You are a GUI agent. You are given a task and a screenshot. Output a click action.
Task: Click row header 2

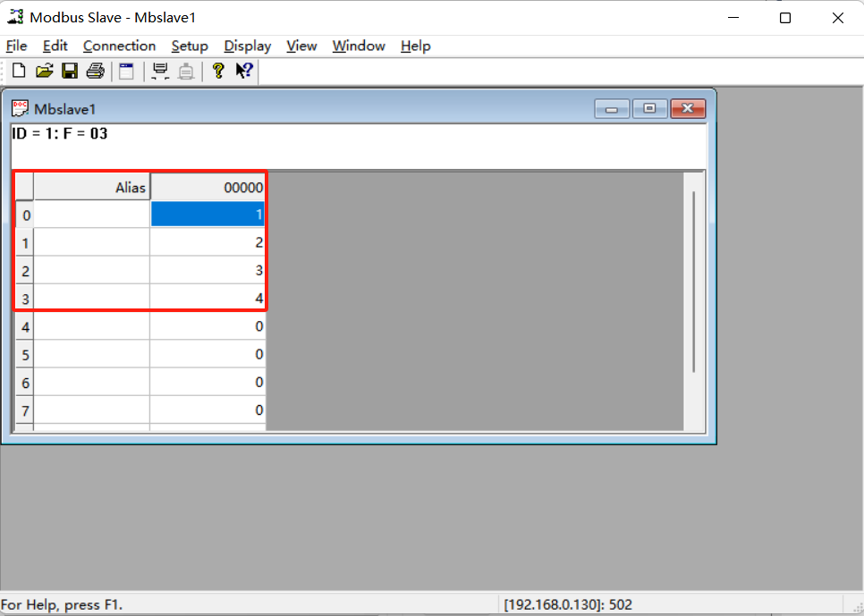pos(25,271)
